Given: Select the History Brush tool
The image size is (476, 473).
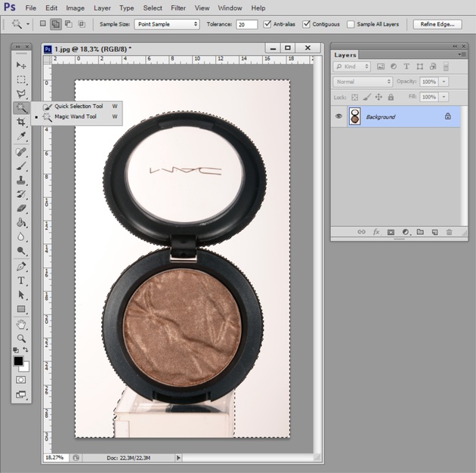Looking at the screenshot, I should pyautogui.click(x=21, y=194).
